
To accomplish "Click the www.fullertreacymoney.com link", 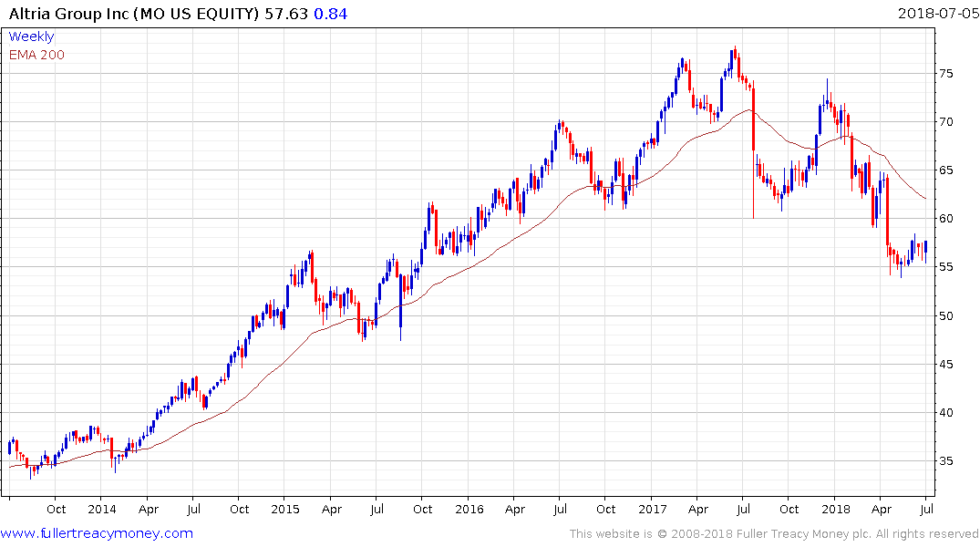I will tap(97, 533).
